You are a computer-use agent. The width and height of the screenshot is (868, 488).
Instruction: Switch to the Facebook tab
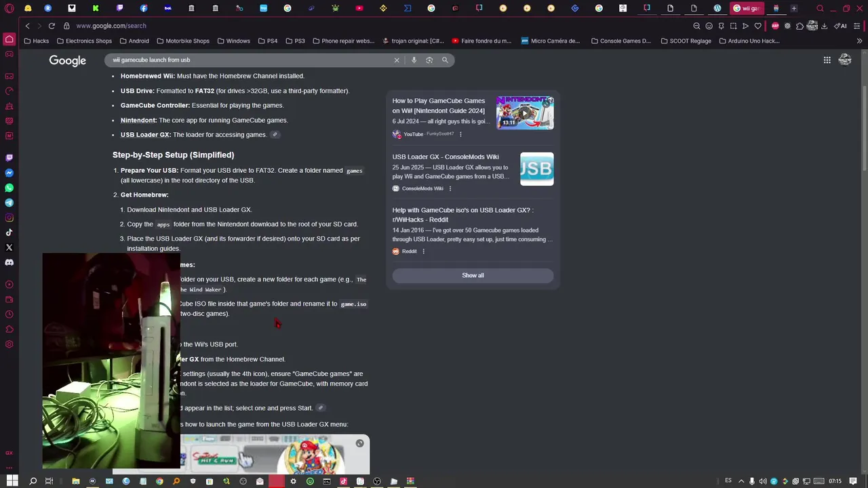point(144,9)
